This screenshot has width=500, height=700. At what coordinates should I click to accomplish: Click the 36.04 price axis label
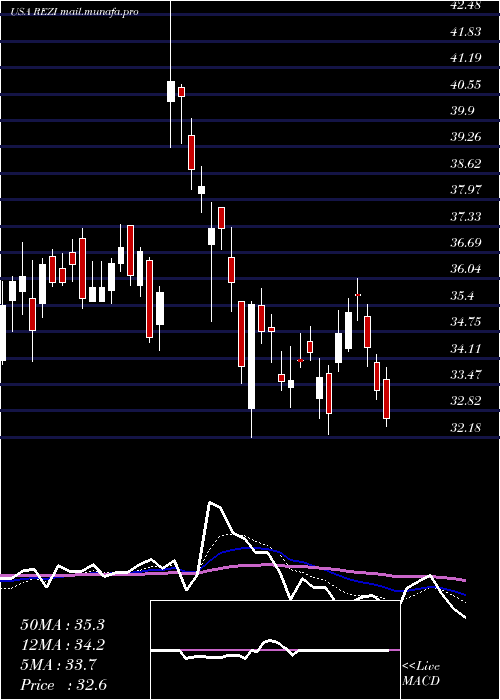pos(466,269)
